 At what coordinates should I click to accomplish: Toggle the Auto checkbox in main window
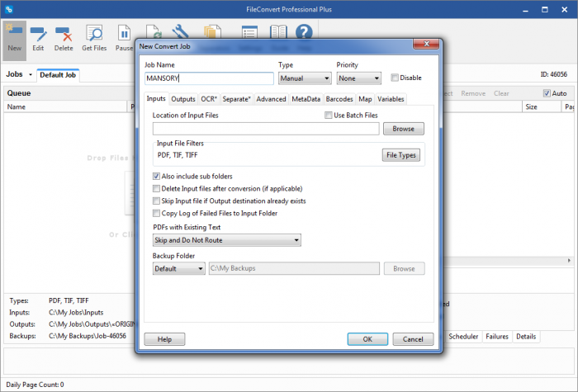(x=547, y=93)
